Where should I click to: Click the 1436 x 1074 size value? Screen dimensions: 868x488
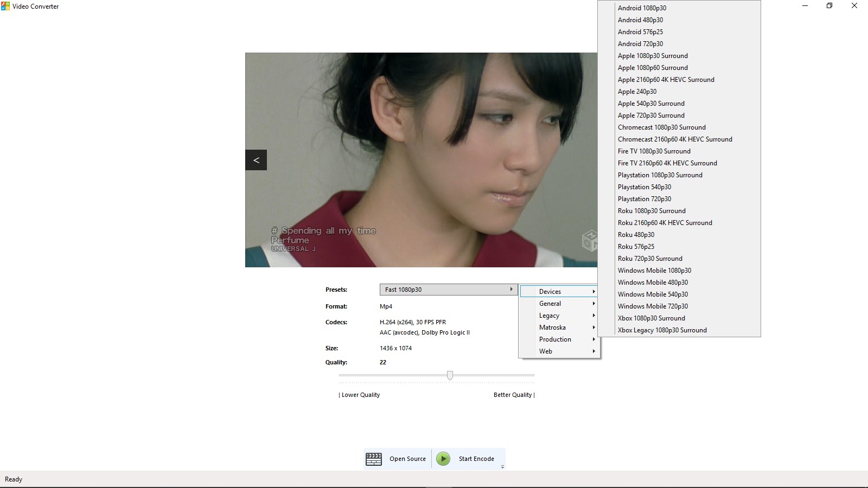coord(395,348)
